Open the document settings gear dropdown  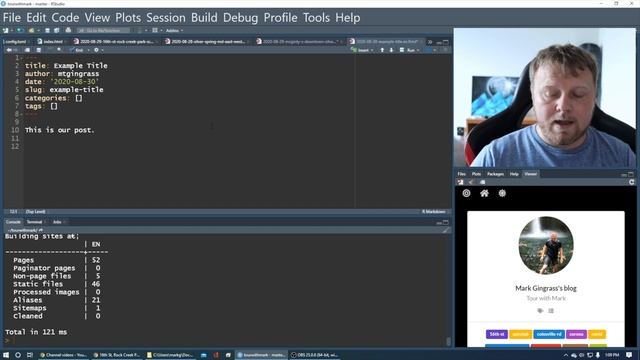98,50
